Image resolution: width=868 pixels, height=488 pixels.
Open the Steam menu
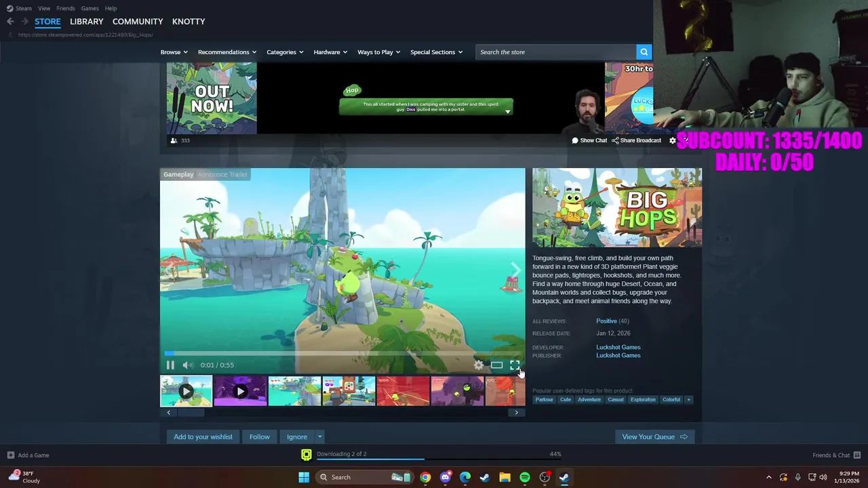click(x=19, y=8)
